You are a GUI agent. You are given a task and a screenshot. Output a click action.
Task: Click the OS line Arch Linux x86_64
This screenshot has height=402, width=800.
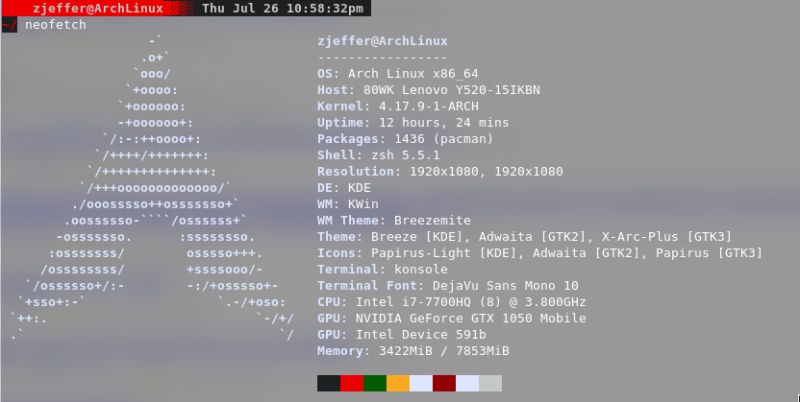pos(397,73)
